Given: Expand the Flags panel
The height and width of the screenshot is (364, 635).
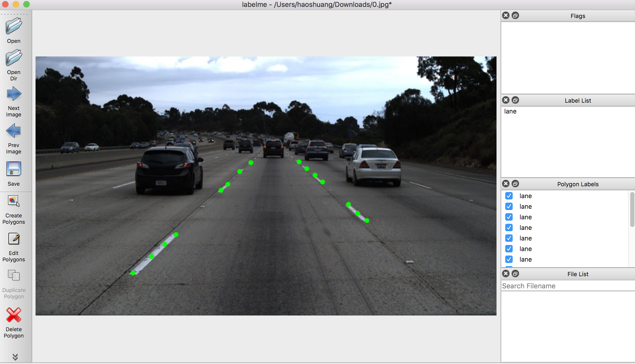Looking at the screenshot, I should click(515, 15).
